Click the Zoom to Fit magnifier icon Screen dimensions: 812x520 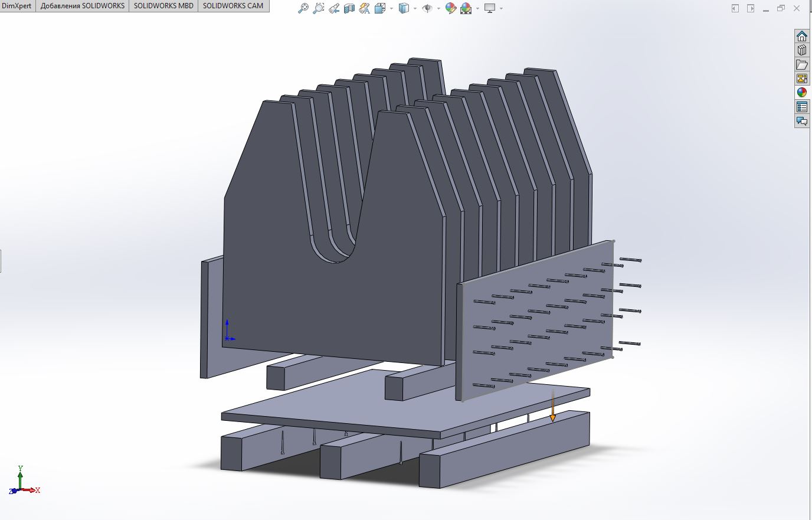(303, 8)
